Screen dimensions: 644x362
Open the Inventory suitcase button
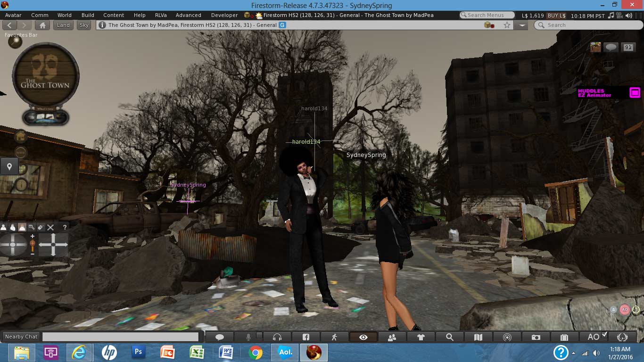(564, 337)
